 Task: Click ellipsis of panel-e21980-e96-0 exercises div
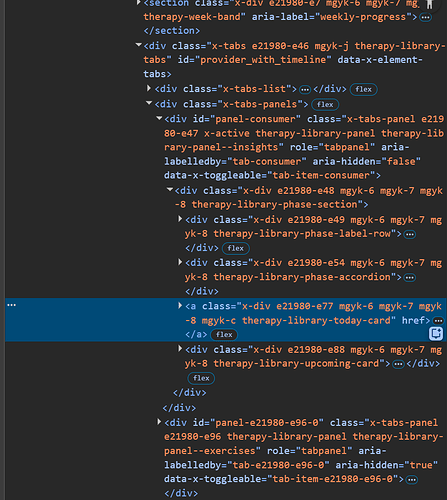tap(412, 480)
